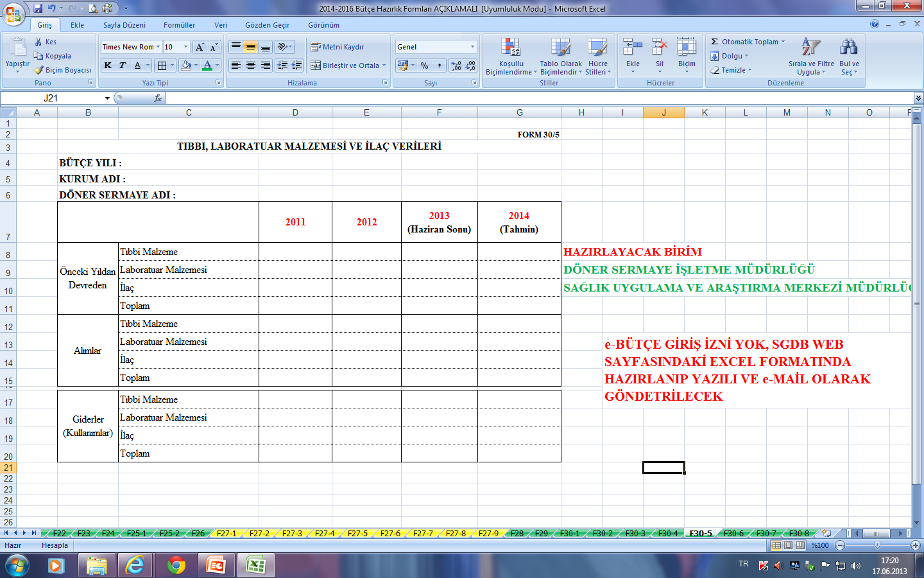Image resolution: width=924 pixels, height=578 pixels.
Task: Switch to Veri tab
Action: tap(221, 25)
